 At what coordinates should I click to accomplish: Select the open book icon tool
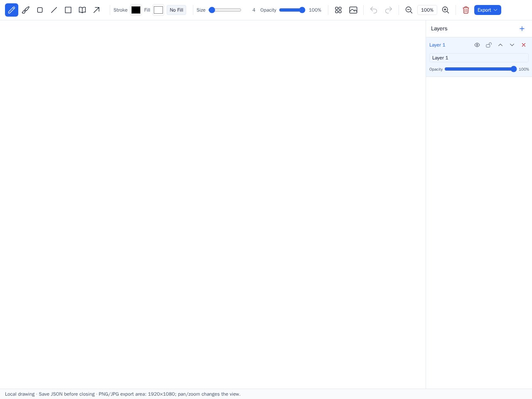click(x=82, y=10)
